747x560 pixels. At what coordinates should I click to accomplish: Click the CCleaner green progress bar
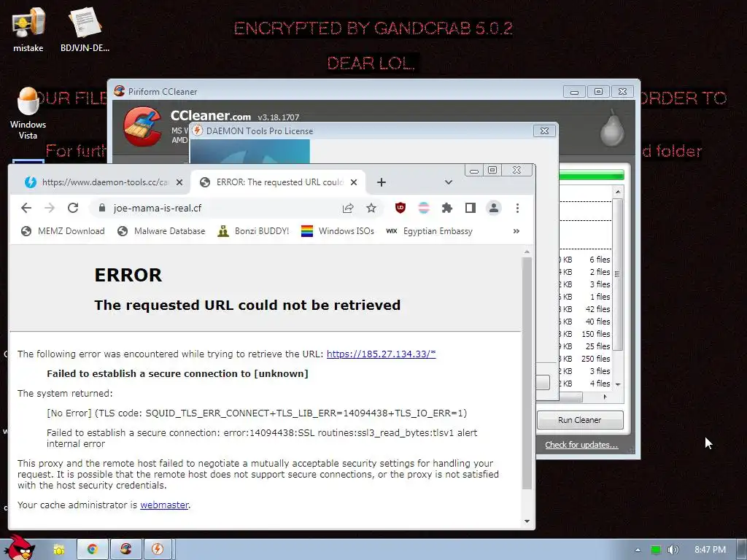pos(591,175)
